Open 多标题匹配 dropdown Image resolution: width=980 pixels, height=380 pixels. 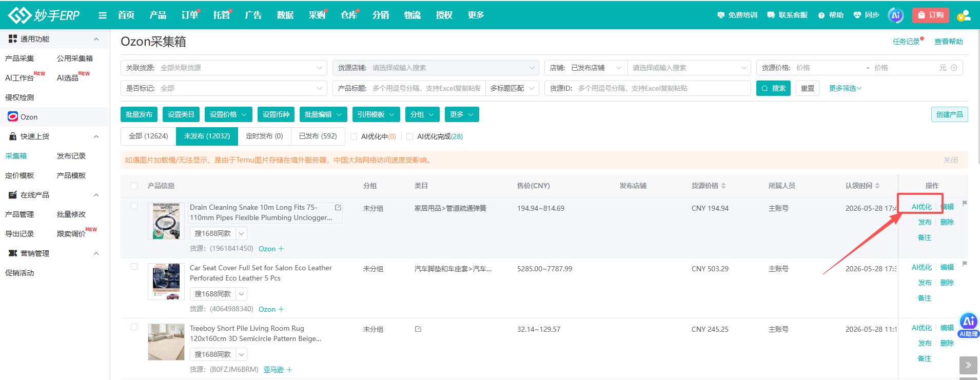pyautogui.click(x=512, y=88)
